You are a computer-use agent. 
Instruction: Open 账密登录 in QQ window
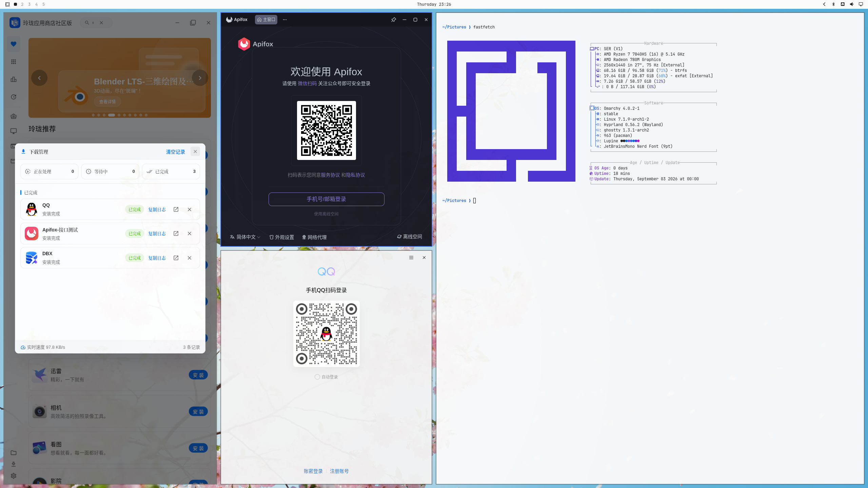(313, 471)
